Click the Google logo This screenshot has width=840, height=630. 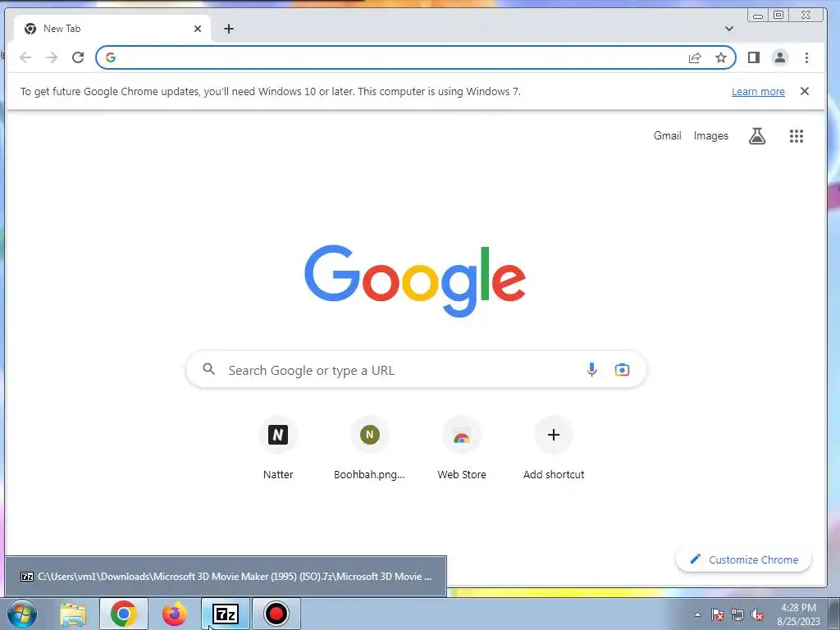click(415, 281)
